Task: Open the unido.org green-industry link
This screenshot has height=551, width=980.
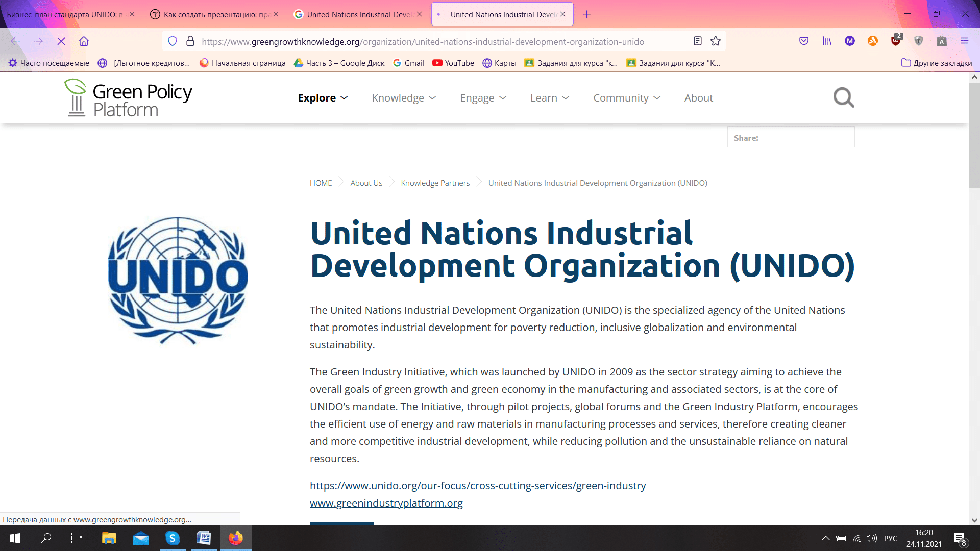Action: pos(478,485)
